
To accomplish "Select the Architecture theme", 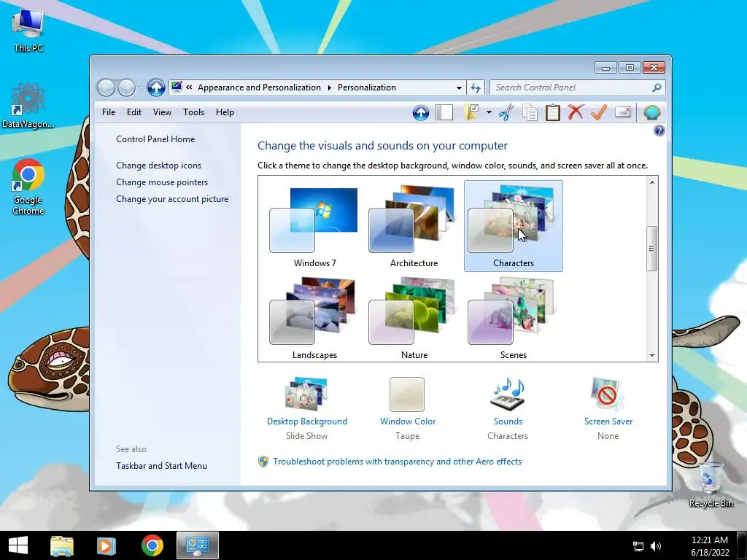I will [414, 227].
